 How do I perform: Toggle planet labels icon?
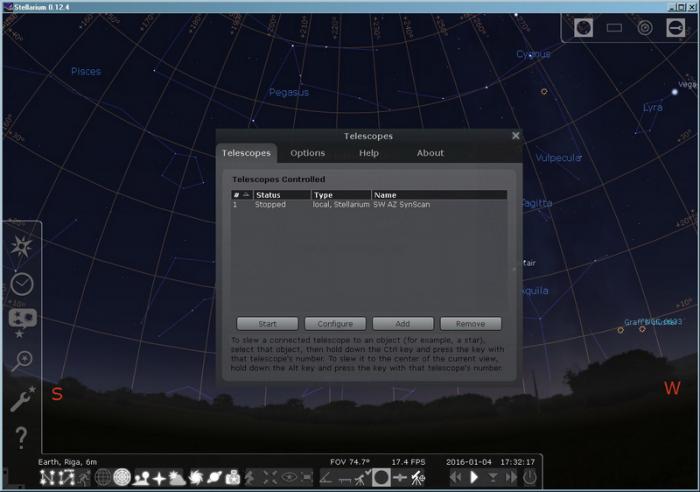click(x=214, y=478)
